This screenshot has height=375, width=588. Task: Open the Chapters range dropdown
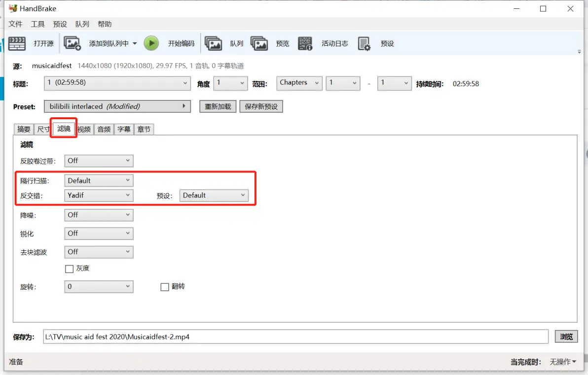(x=299, y=83)
